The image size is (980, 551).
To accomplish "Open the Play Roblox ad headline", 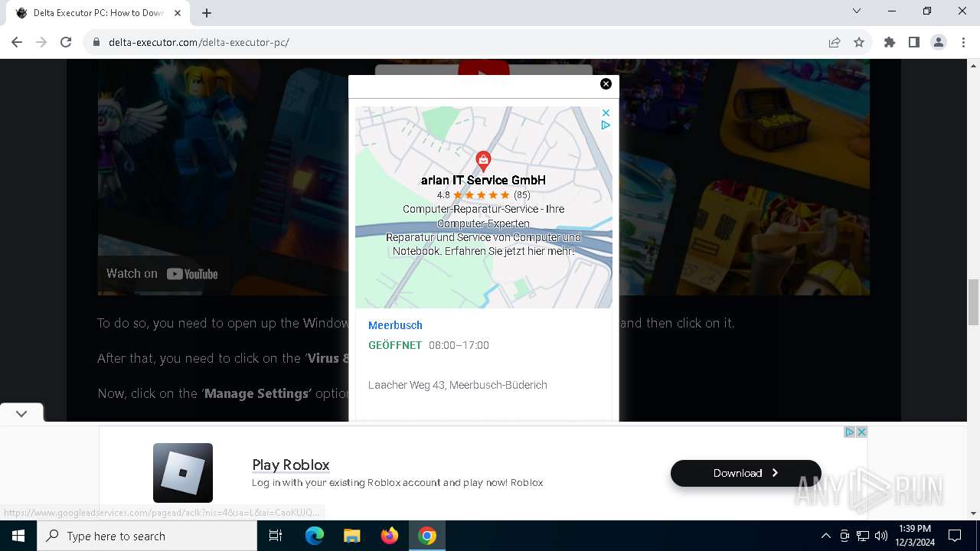I will [291, 465].
